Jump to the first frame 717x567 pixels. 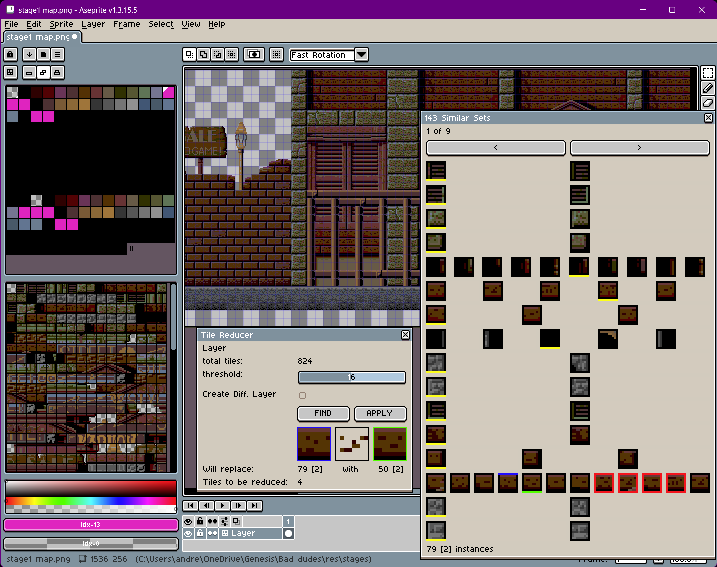click(x=191, y=506)
